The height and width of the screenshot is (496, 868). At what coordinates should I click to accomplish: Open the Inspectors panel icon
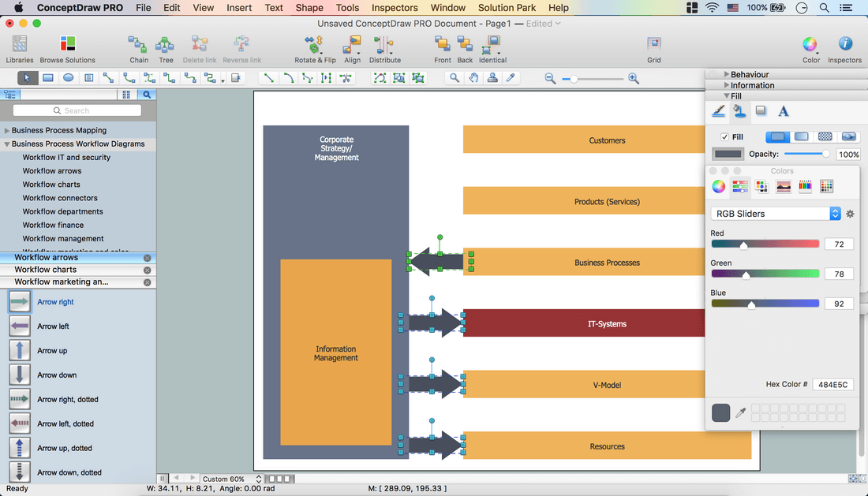pos(844,45)
